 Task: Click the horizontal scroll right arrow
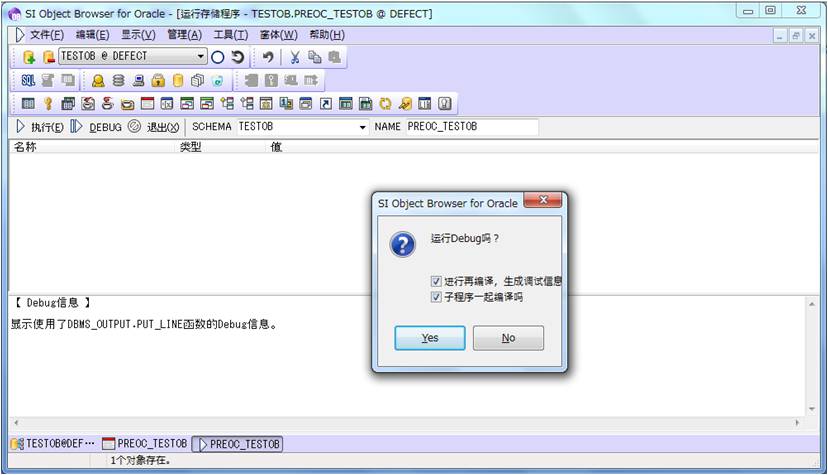click(x=797, y=423)
